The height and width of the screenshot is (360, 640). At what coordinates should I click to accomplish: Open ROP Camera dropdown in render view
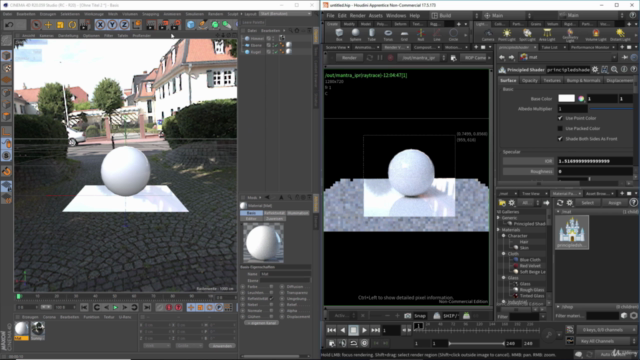coord(476,58)
